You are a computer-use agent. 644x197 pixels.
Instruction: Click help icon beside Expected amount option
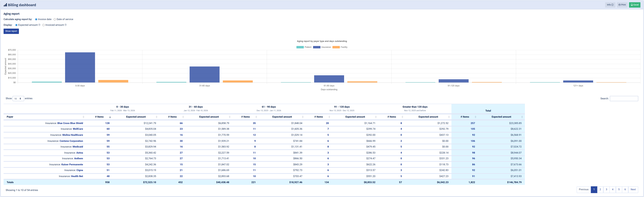click(x=39, y=25)
